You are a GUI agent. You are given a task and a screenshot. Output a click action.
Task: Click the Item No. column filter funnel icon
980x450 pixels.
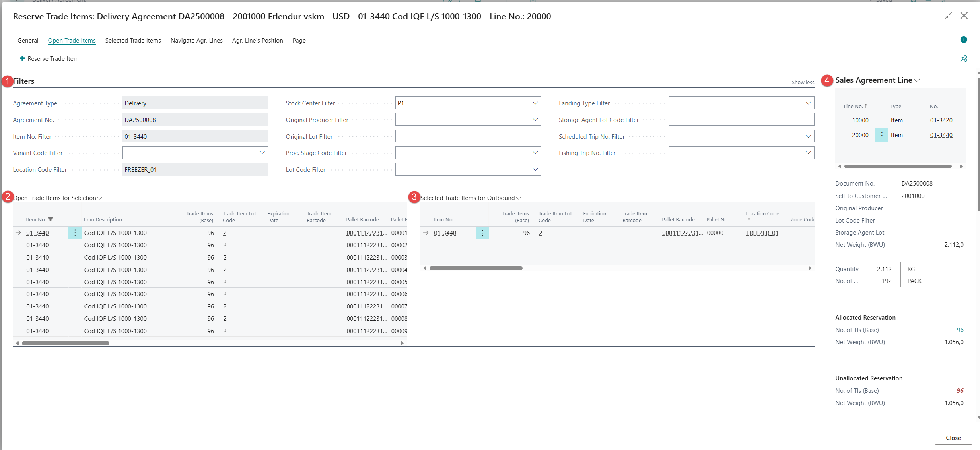(x=51, y=219)
